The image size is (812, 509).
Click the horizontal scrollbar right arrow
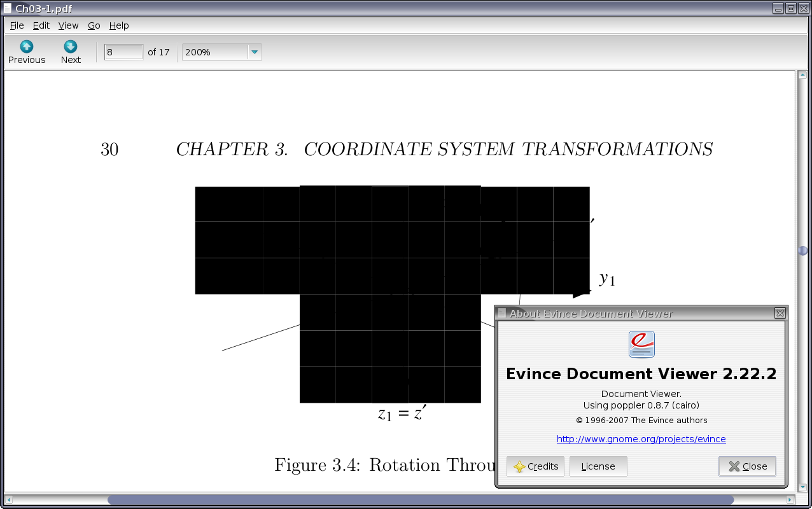click(x=790, y=500)
